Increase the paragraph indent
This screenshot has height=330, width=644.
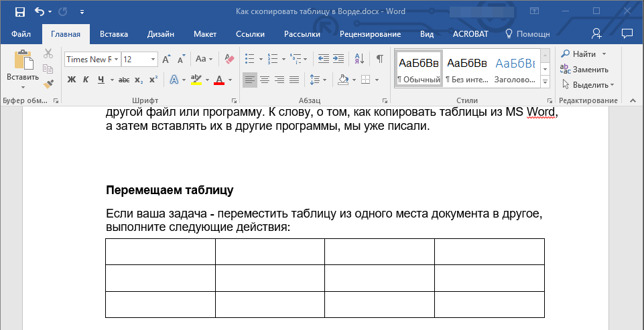[338, 59]
